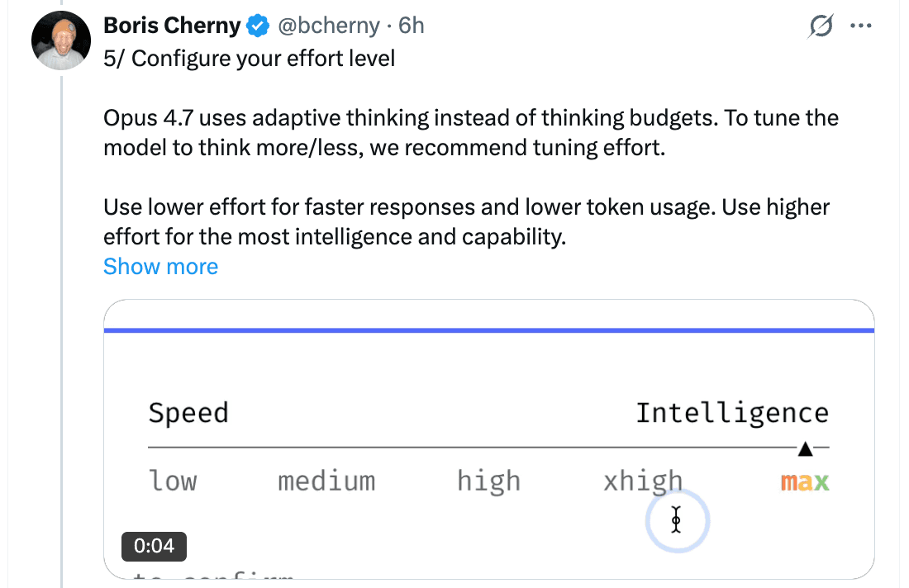Viewport: 909px width, 588px height.
Task: Select the 'xhigh' effort option
Action: pos(643,481)
